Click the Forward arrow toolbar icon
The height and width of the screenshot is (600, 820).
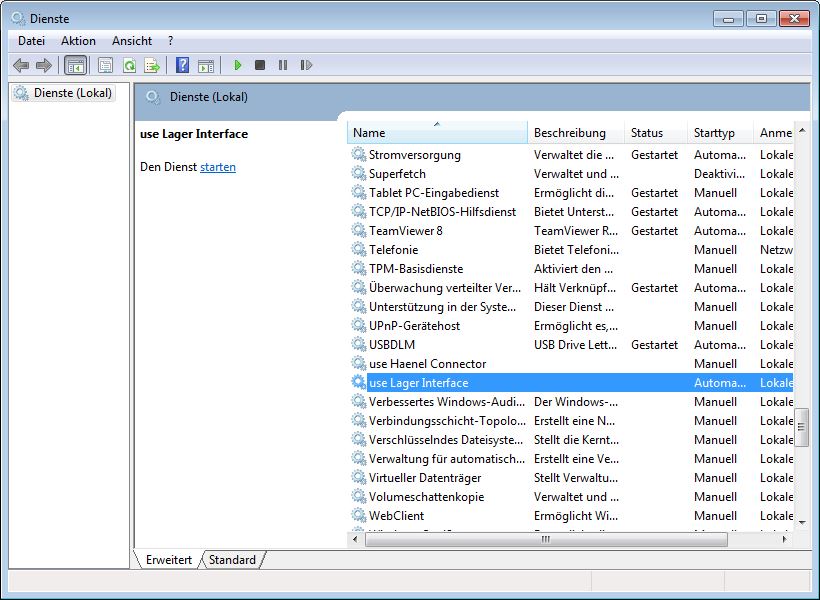coord(44,65)
